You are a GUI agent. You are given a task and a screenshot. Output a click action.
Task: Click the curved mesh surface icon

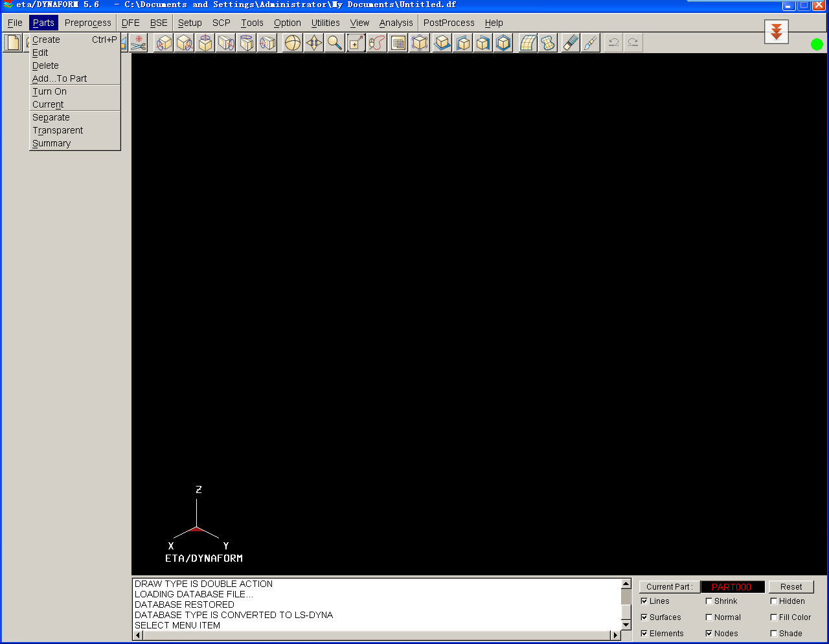click(528, 43)
